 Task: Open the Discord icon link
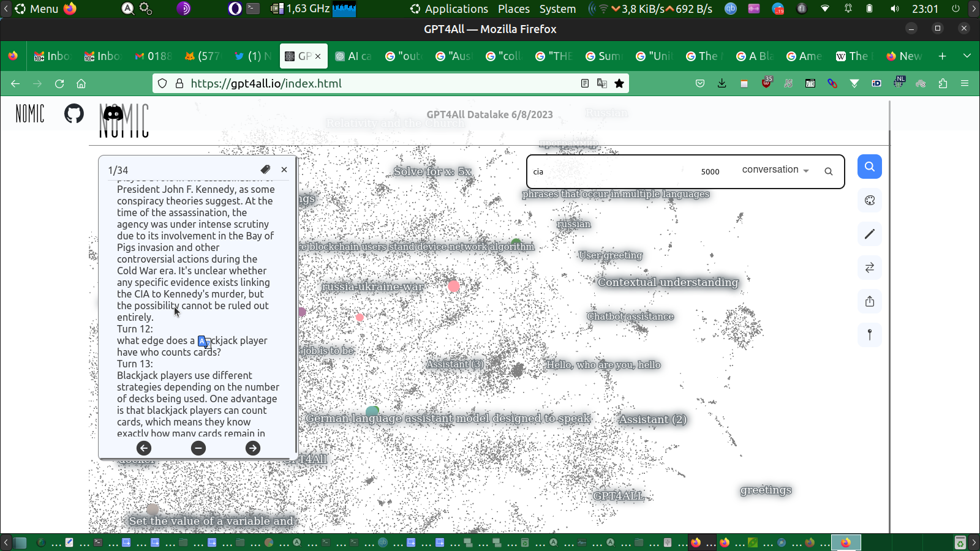pyautogui.click(x=113, y=113)
